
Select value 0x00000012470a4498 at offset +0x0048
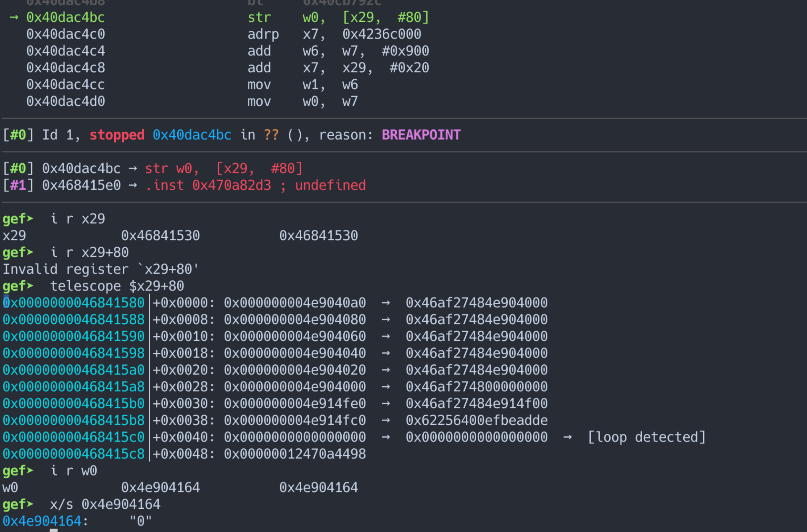click(x=295, y=454)
